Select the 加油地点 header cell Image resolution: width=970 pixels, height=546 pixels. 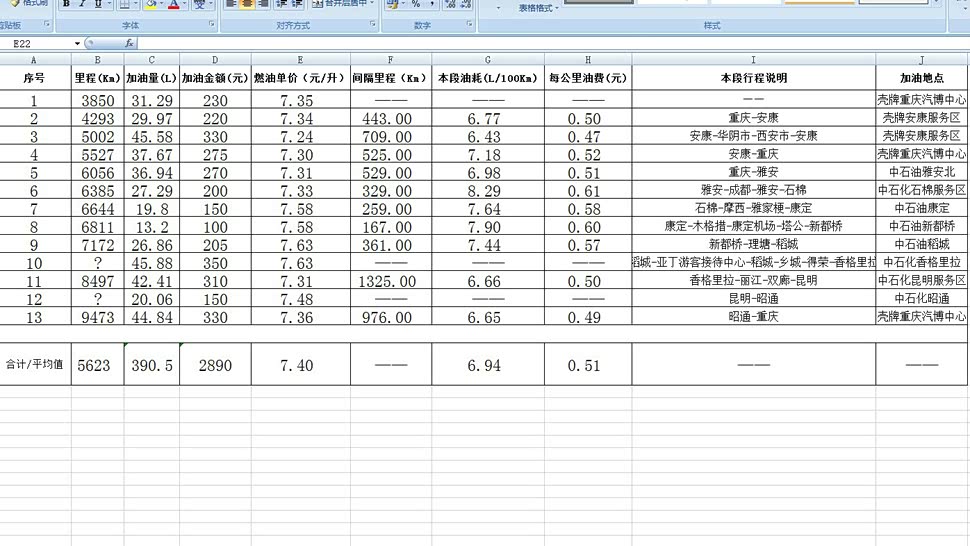921,77
